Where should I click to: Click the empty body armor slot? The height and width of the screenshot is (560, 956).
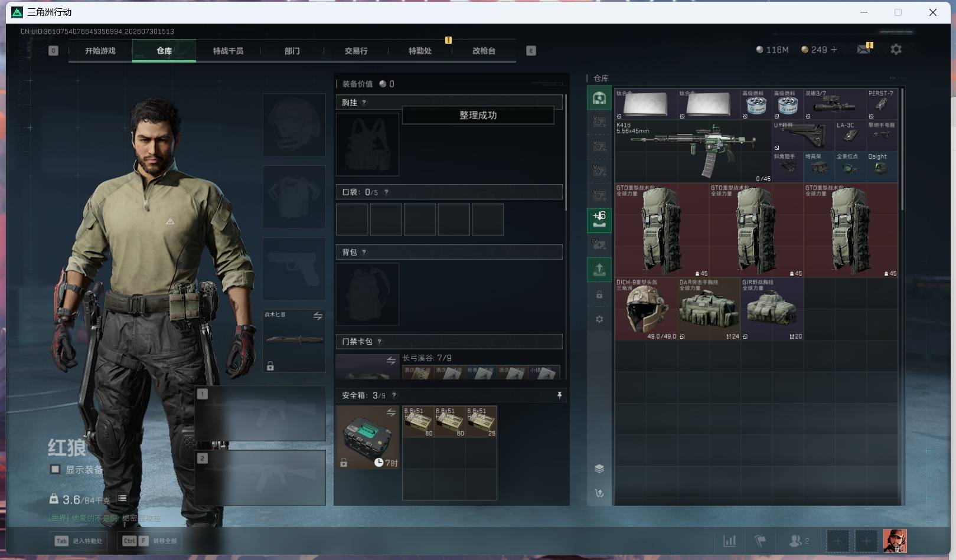(294, 197)
